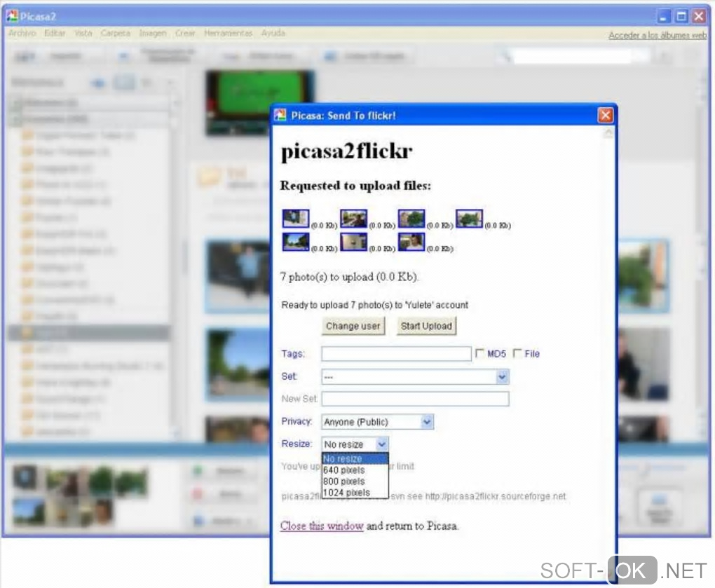This screenshot has height=588, width=715.
Task: Click the green video thumbnail in Picasa2
Action: coord(259,102)
